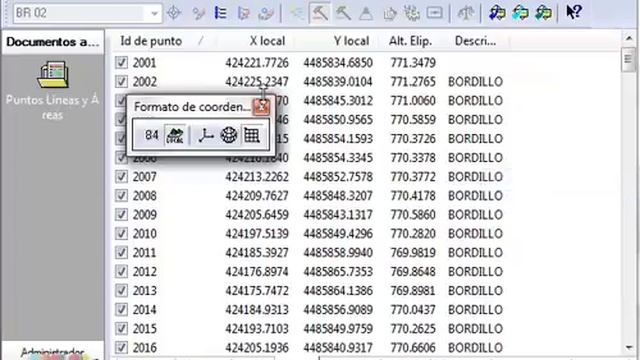Click Y local value 4485850.9565
This screenshot has width=640, height=360.
coord(338,120)
